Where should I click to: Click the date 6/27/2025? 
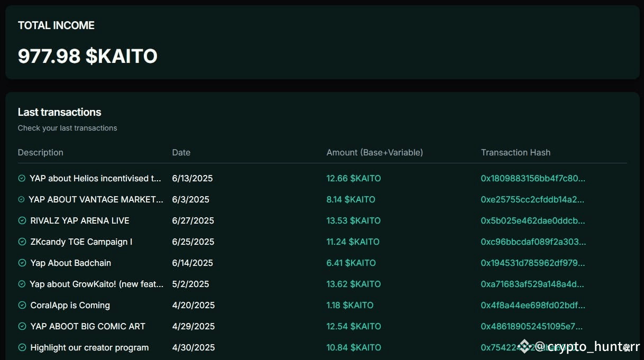click(194, 221)
